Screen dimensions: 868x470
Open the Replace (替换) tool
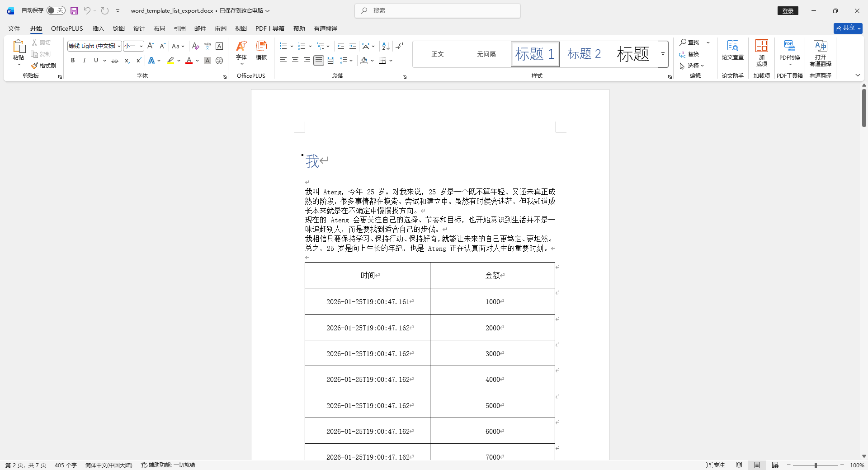[x=694, y=54]
